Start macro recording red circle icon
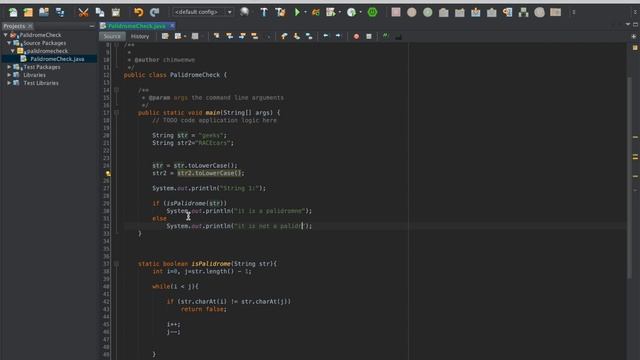The height and width of the screenshot is (360, 640). click(356, 36)
